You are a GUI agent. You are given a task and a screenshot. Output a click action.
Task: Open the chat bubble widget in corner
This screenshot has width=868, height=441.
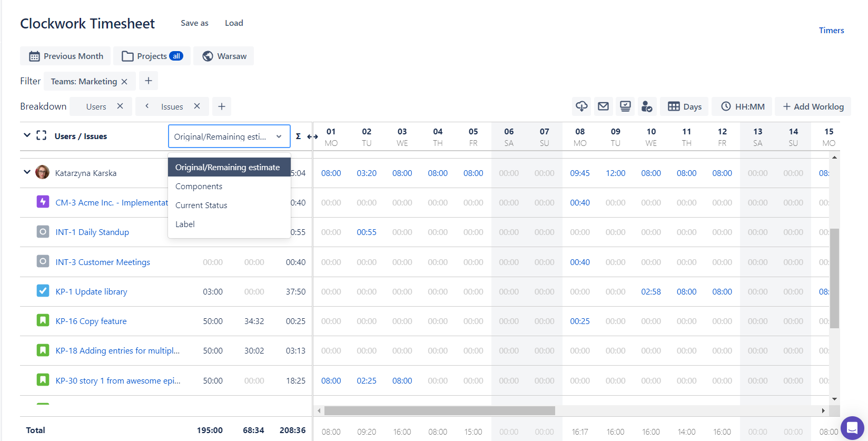point(852,427)
